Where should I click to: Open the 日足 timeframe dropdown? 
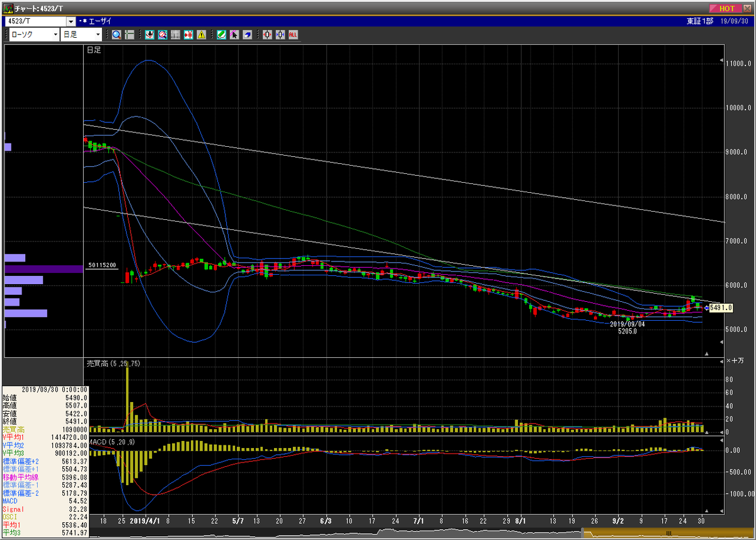click(x=98, y=34)
